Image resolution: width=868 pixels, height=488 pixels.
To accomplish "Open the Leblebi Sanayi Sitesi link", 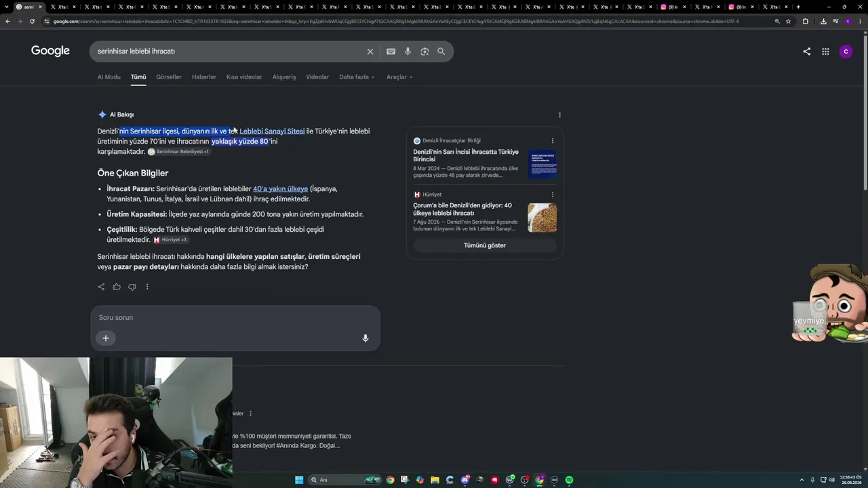I will (272, 131).
